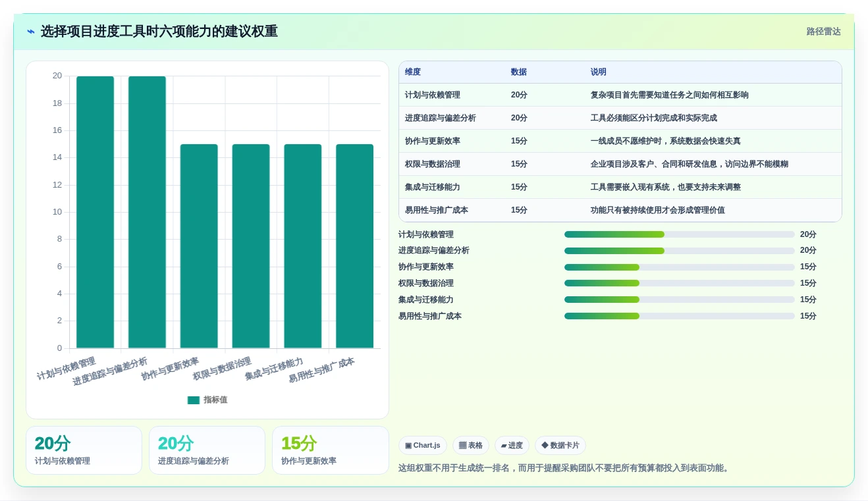Screen dimensions: 868x501
Task: Click description 复杂项目首先需要知道任务之间如何相互影响
Action: pyautogui.click(x=670, y=95)
